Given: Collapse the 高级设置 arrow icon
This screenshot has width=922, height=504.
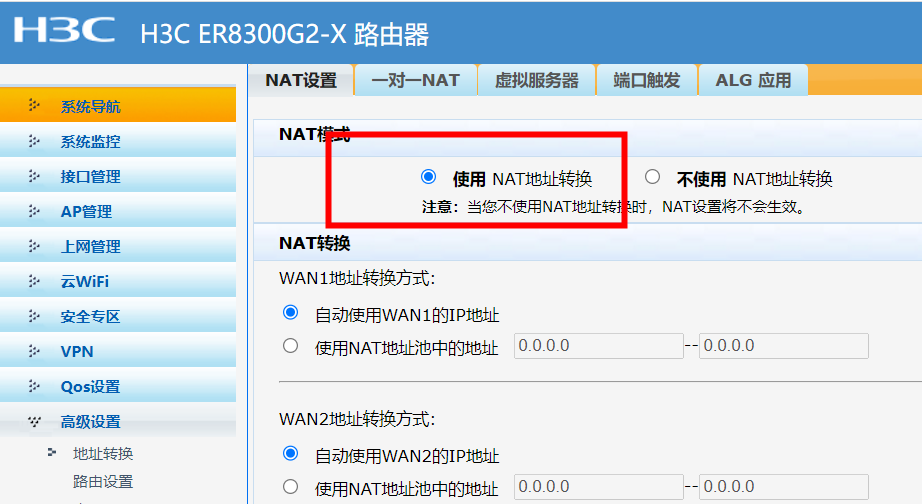Looking at the screenshot, I should click(34, 421).
